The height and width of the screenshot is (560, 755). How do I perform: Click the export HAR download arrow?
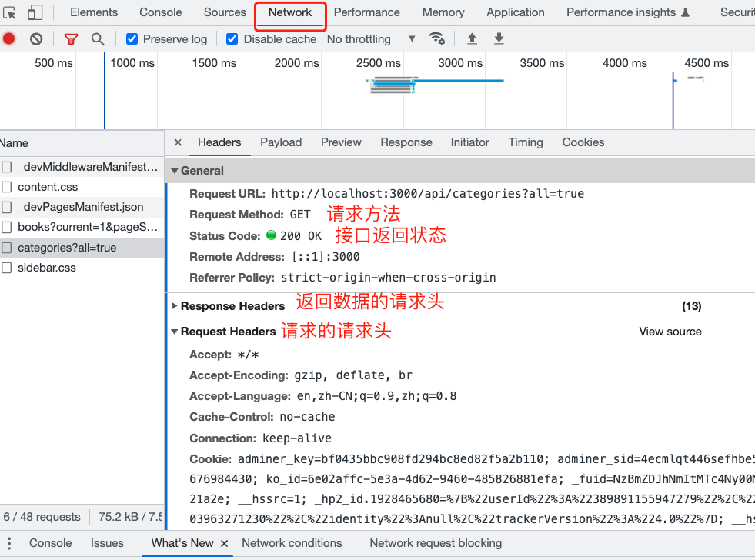(x=499, y=39)
